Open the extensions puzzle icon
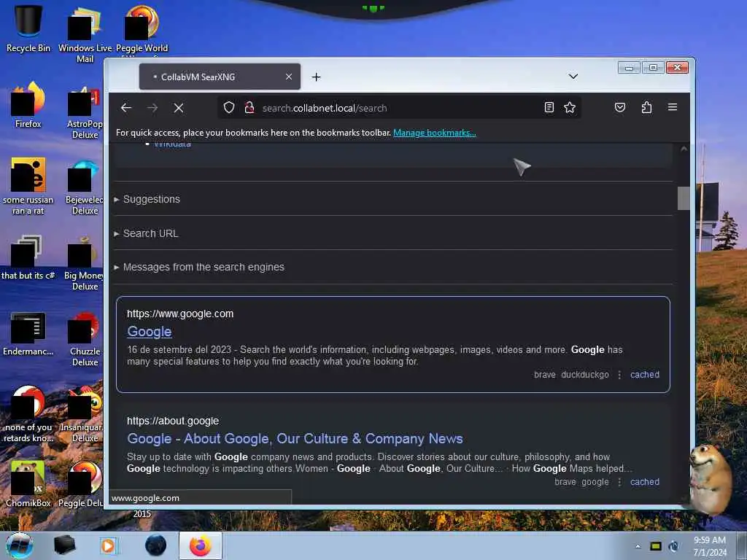The width and height of the screenshot is (747, 560). coord(646,108)
